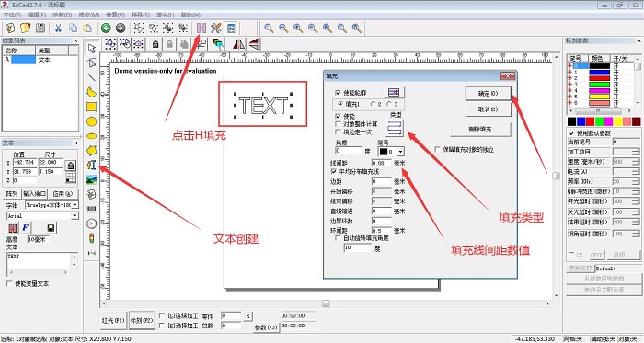Select the text creation tool

(92, 165)
